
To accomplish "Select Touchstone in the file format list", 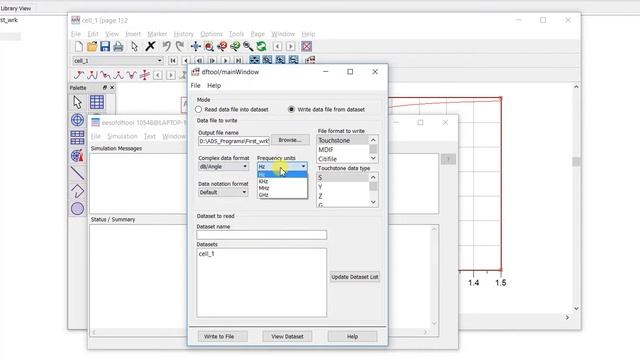I will (343, 140).
